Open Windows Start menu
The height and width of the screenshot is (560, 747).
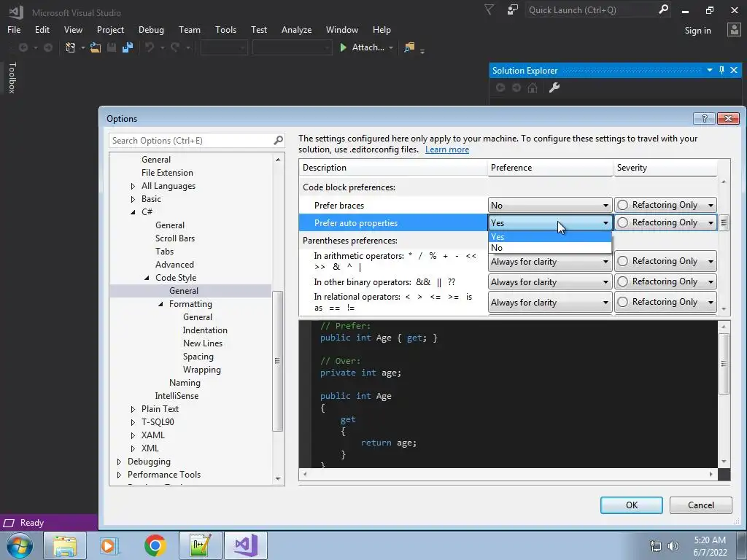(x=20, y=545)
